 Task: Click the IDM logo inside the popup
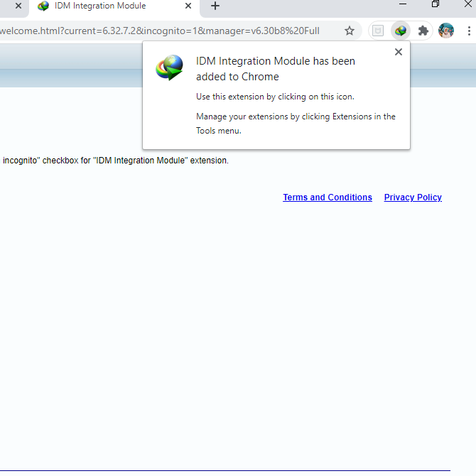point(170,67)
